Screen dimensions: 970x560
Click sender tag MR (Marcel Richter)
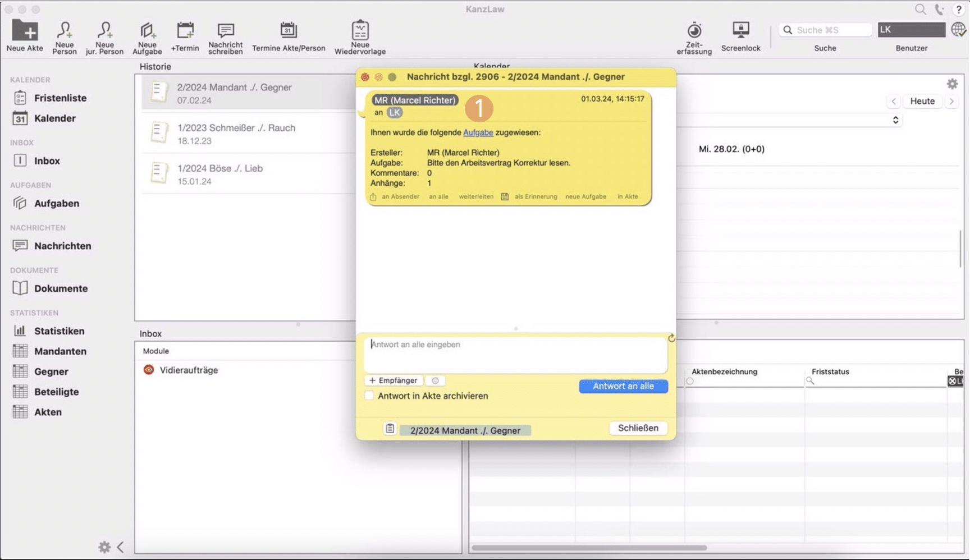click(415, 100)
